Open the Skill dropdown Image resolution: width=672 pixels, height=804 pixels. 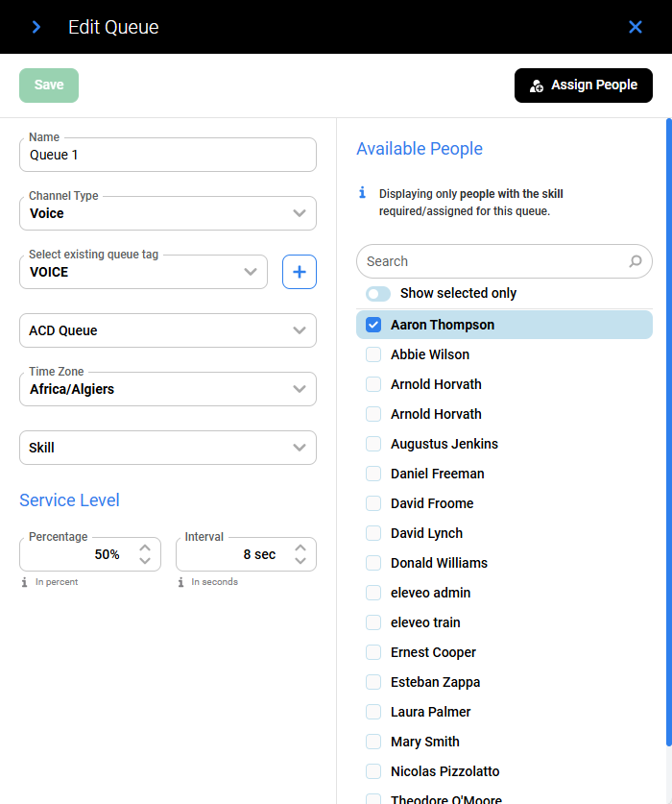tap(300, 448)
